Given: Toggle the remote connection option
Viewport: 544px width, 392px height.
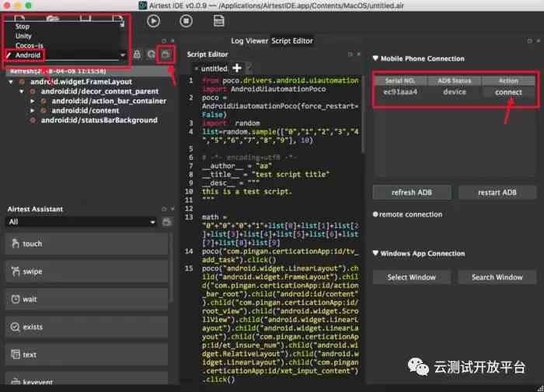Looking at the screenshot, I should point(375,214).
